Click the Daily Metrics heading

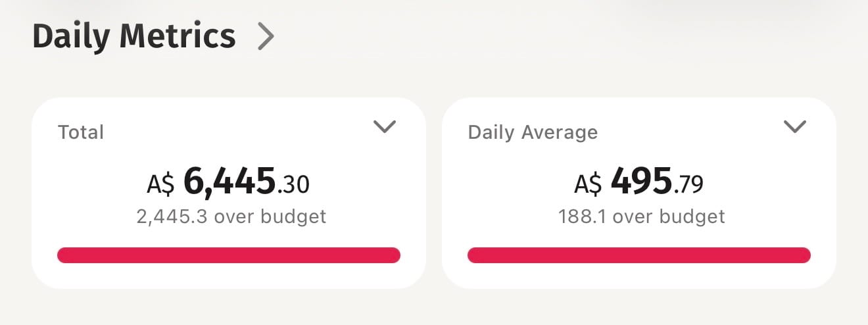pyautogui.click(x=134, y=37)
